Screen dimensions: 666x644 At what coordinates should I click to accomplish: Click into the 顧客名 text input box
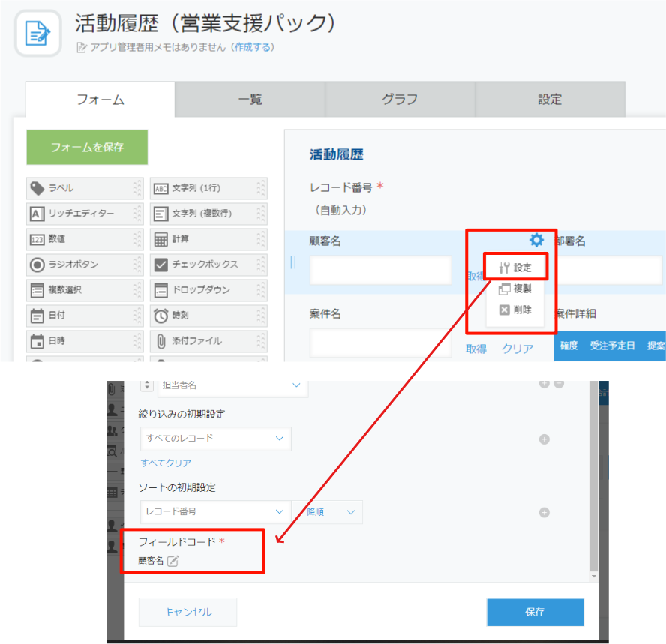(380, 270)
